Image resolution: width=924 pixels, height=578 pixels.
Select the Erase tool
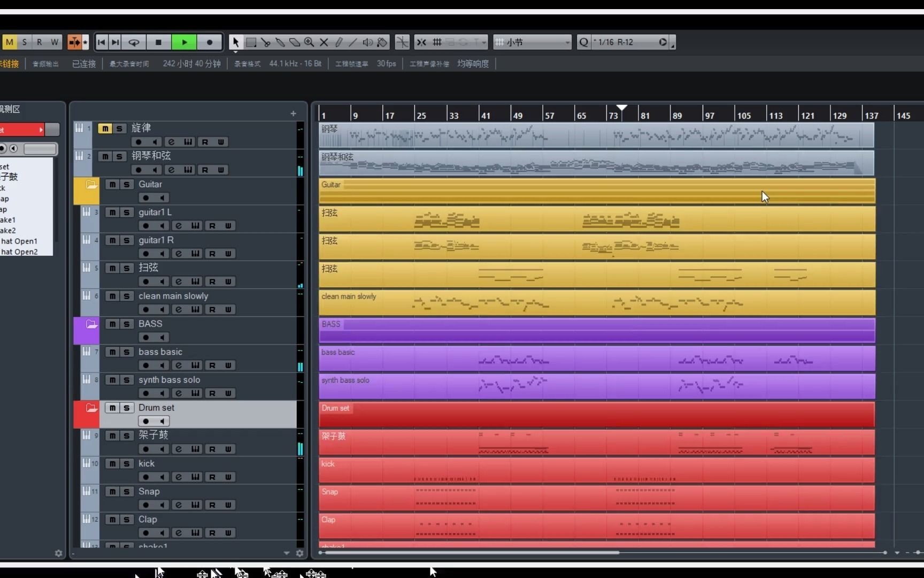coord(295,42)
